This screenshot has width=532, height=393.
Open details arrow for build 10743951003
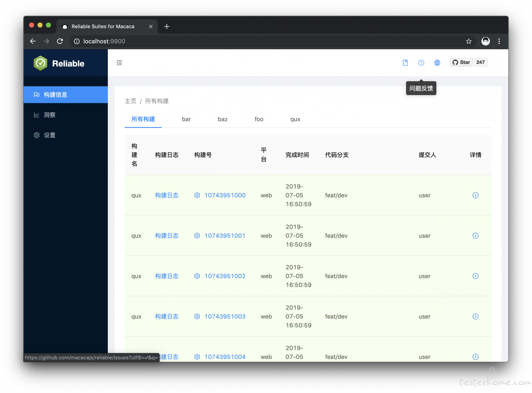[475, 317]
